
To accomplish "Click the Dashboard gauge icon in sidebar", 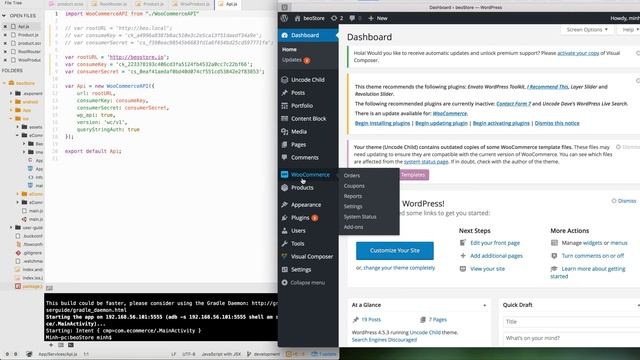I will coord(284,35).
